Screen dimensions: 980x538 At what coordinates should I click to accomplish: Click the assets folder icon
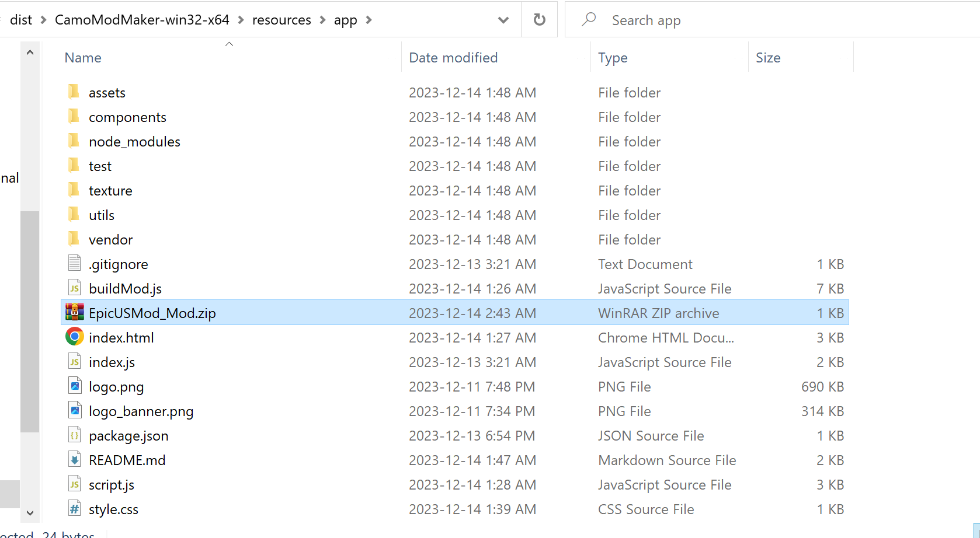pyautogui.click(x=74, y=92)
